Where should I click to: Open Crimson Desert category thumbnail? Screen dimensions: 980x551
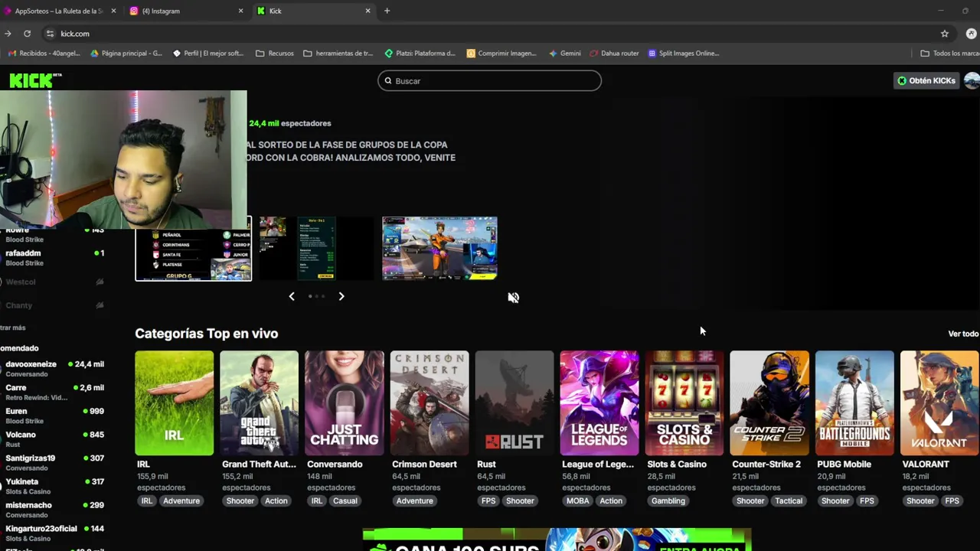[x=429, y=403]
